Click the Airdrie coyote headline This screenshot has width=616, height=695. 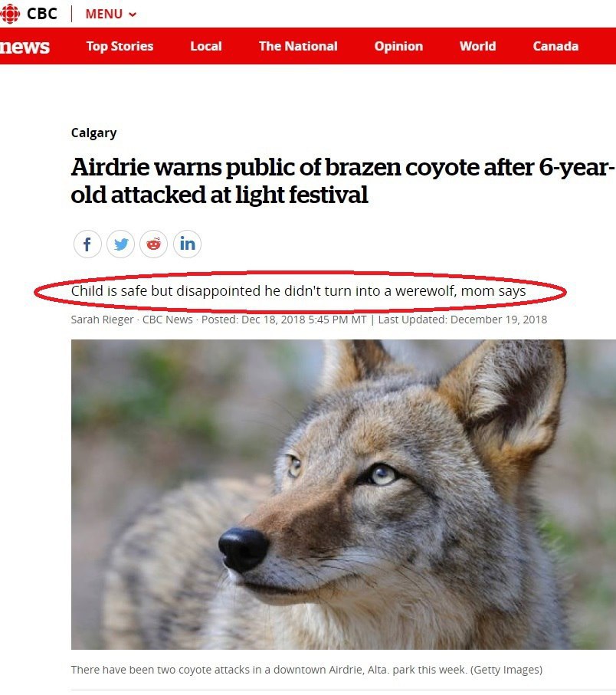point(342,181)
